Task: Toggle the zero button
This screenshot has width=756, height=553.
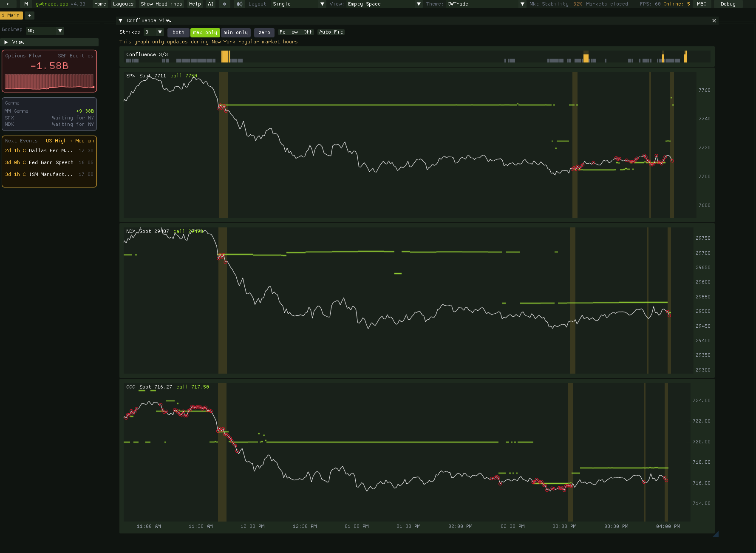Action: tap(264, 32)
